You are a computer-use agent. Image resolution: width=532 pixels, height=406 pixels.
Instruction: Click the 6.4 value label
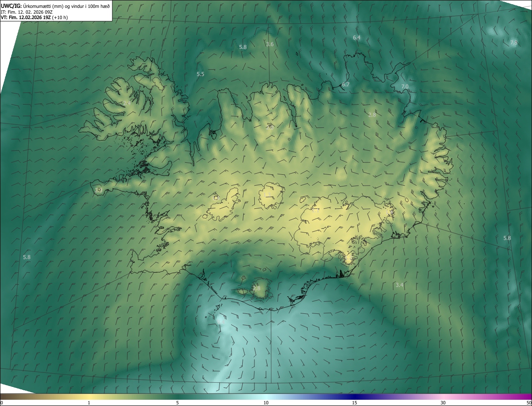coord(357,38)
